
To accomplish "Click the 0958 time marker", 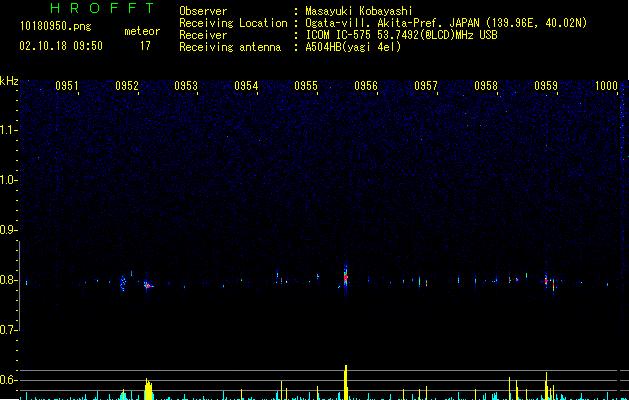I will (x=486, y=86).
